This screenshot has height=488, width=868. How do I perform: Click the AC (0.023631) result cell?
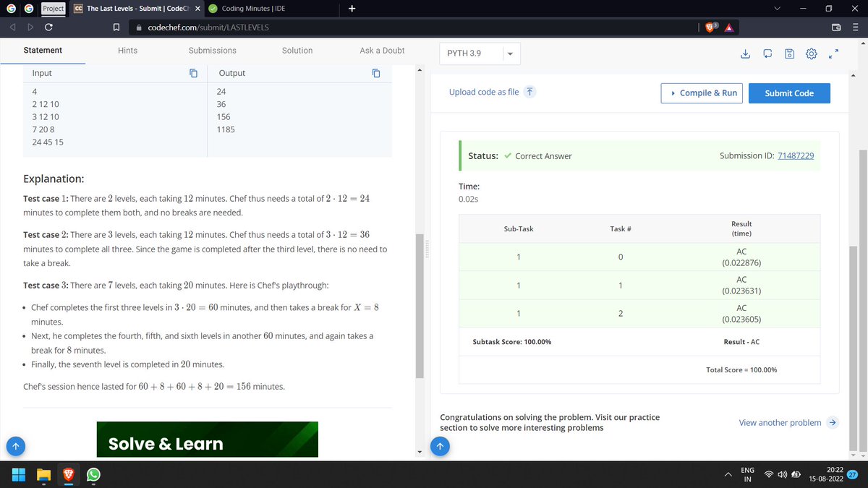(x=741, y=285)
